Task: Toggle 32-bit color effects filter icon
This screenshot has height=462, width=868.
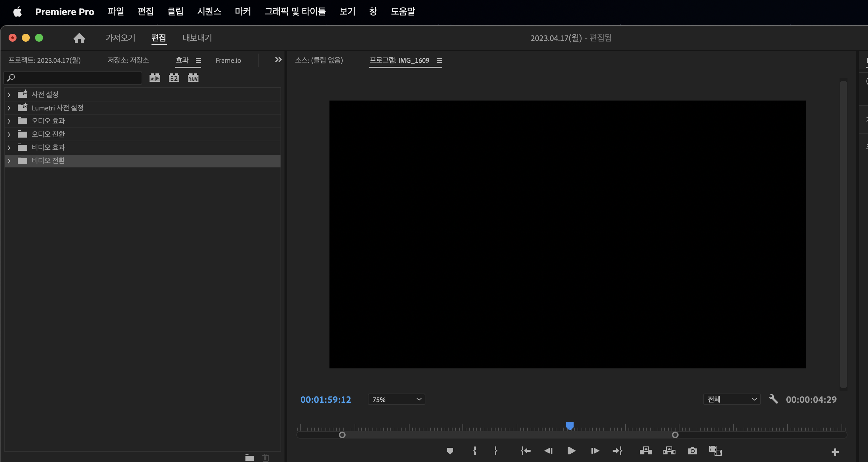Action: pos(174,78)
